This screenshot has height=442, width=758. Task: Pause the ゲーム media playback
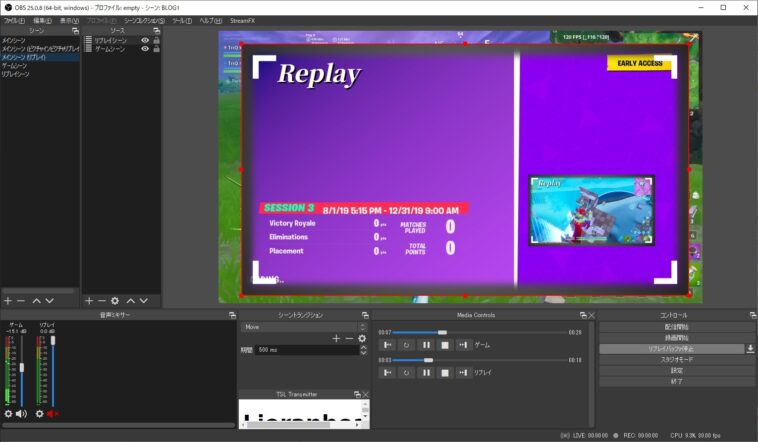click(426, 345)
